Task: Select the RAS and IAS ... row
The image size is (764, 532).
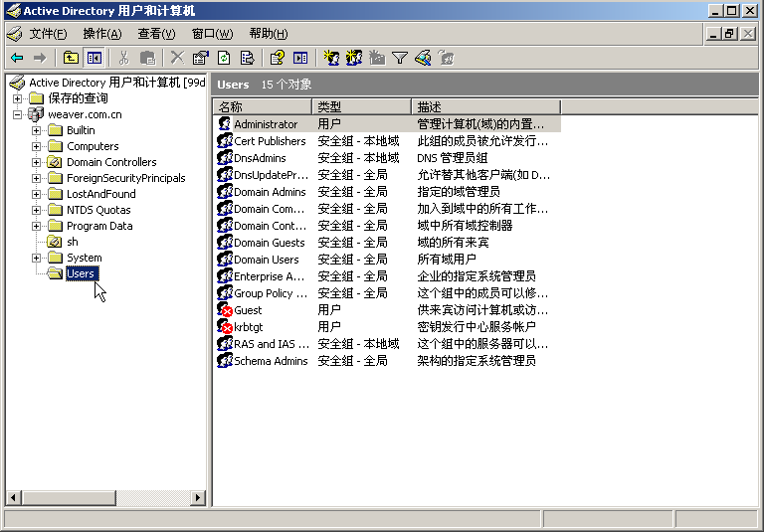Action: [x=387, y=343]
